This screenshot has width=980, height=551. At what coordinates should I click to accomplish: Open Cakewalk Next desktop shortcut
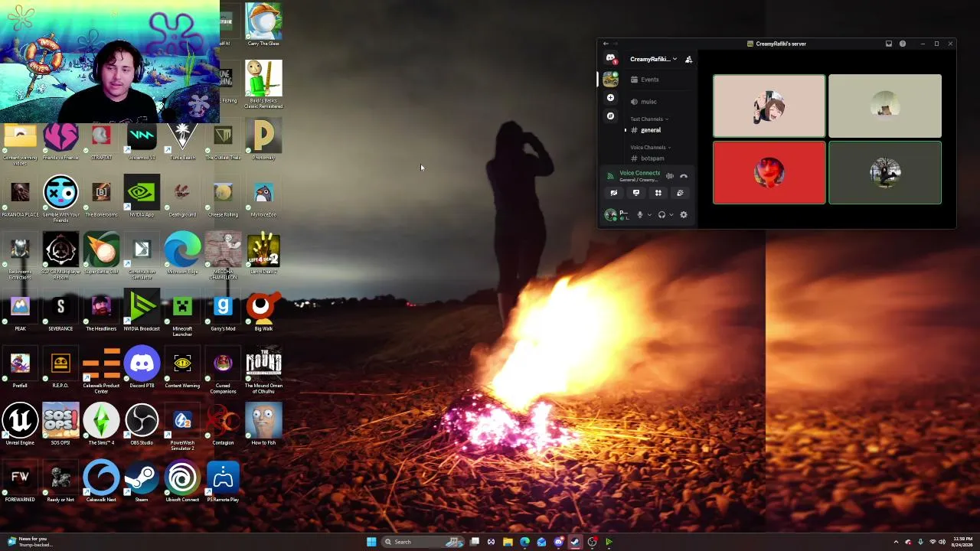101,481
